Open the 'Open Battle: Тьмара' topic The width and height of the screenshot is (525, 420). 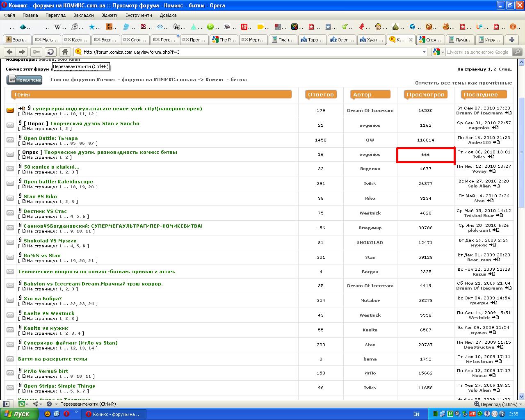[50, 138]
